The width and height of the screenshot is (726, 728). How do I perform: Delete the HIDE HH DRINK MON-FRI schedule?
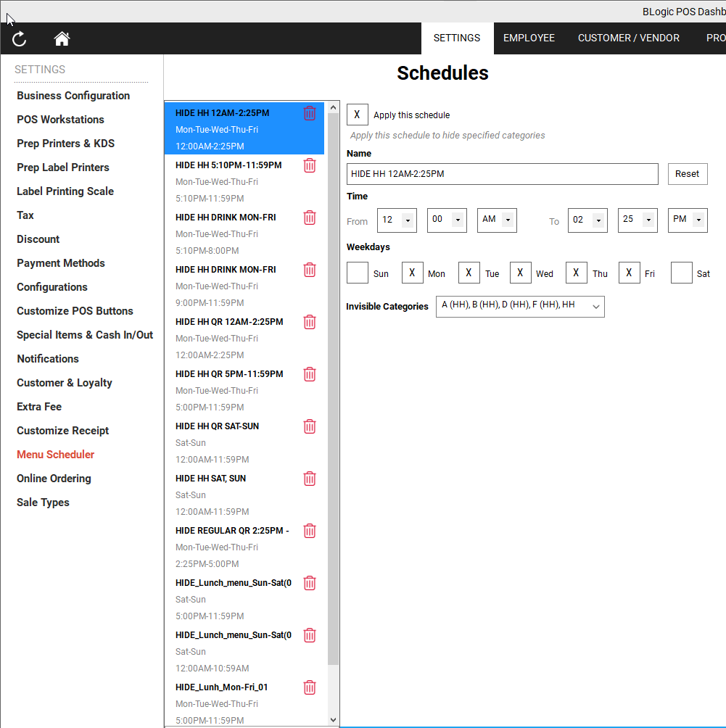click(310, 218)
